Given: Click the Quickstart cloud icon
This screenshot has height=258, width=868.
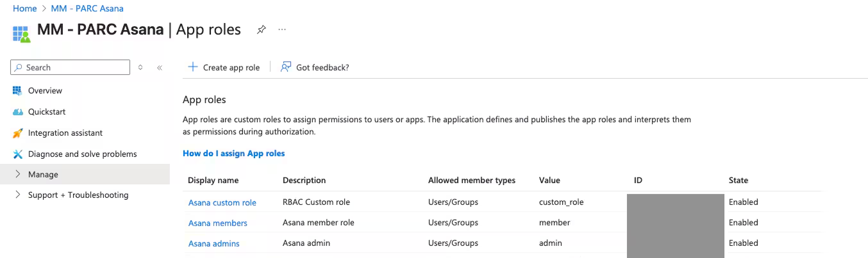Looking at the screenshot, I should click(x=17, y=112).
